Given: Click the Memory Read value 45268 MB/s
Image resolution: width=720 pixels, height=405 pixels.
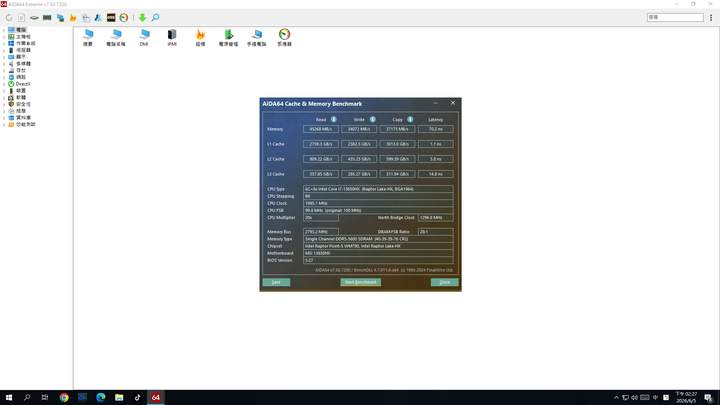Looking at the screenshot, I should point(321,129).
